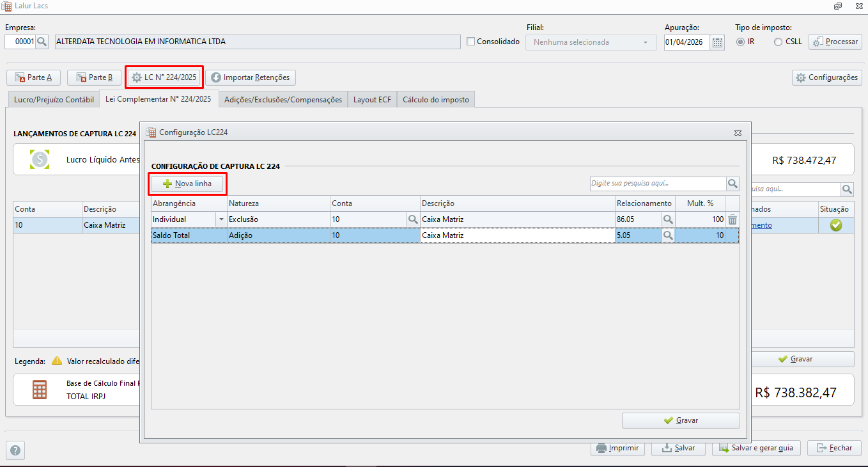The width and height of the screenshot is (868, 467).
Task: Open the Cálculo do imposto tab
Action: point(436,100)
